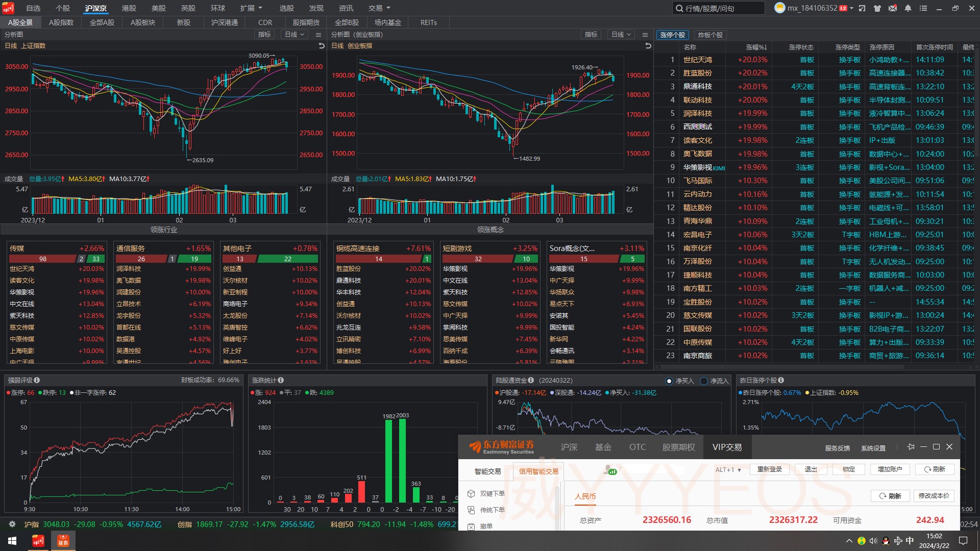The height and width of the screenshot is (551, 980).
Task: Open the messages envelope icon
Action: tap(893, 8)
